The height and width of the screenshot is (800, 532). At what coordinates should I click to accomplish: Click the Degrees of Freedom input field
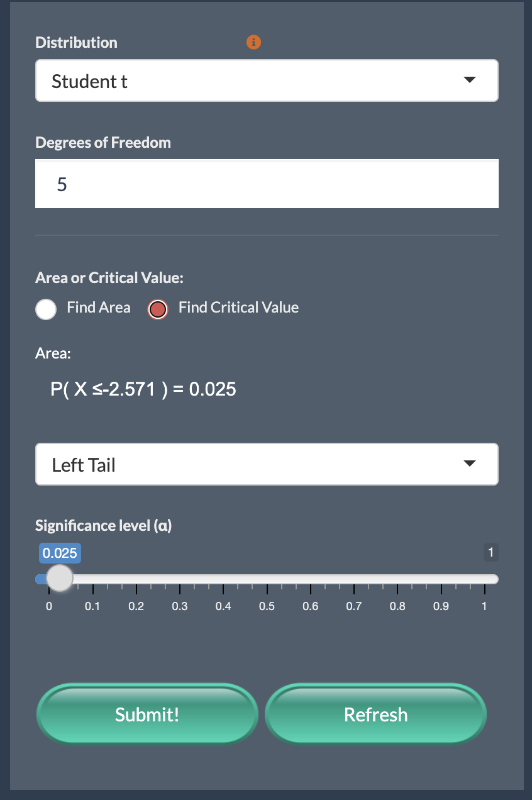pyautogui.click(x=266, y=184)
